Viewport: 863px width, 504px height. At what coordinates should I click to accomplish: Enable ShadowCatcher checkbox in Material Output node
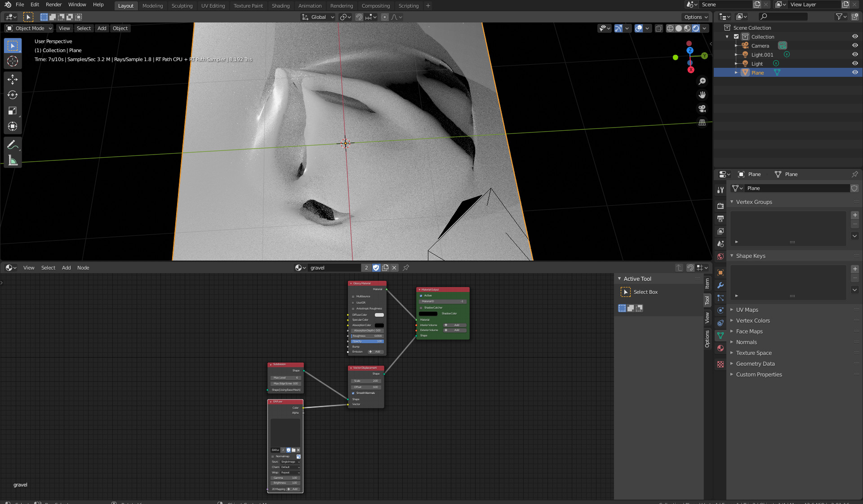tap(421, 308)
